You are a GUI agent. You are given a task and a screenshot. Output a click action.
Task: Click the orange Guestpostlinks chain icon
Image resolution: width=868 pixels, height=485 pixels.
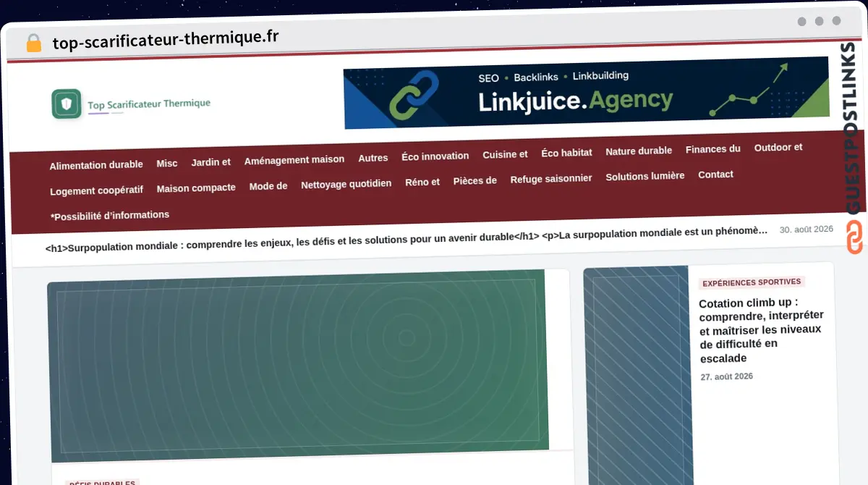click(854, 238)
